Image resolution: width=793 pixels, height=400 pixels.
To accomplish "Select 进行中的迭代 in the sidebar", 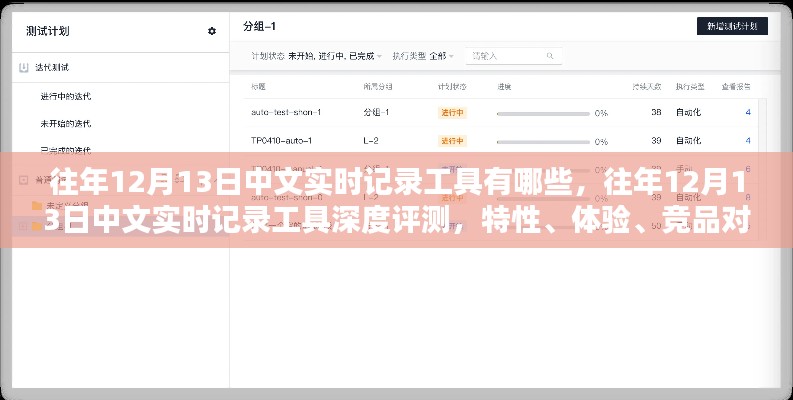I will pyautogui.click(x=65, y=96).
